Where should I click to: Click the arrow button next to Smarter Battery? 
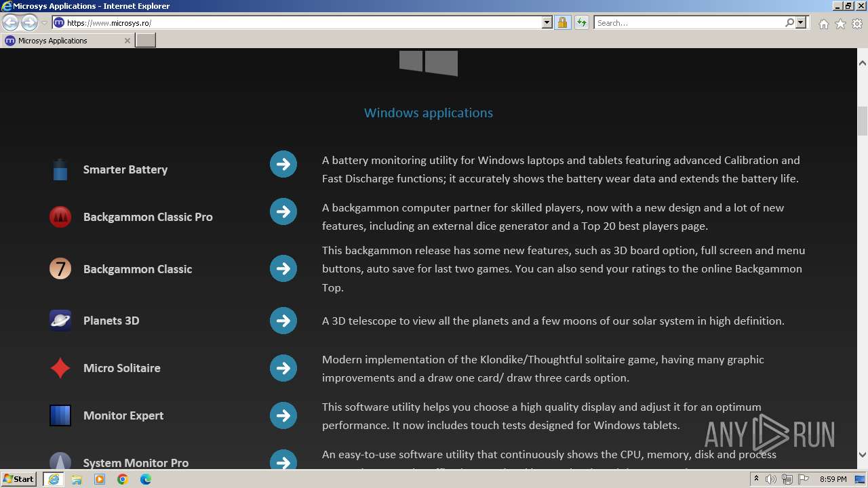point(283,164)
